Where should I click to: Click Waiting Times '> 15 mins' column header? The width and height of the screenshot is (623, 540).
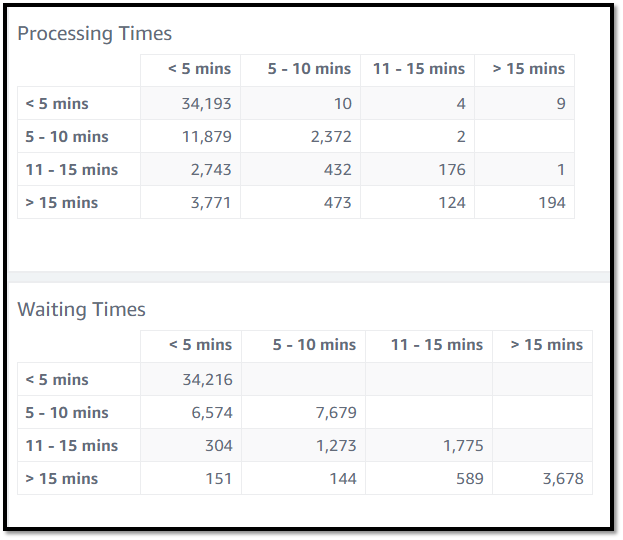(x=546, y=345)
